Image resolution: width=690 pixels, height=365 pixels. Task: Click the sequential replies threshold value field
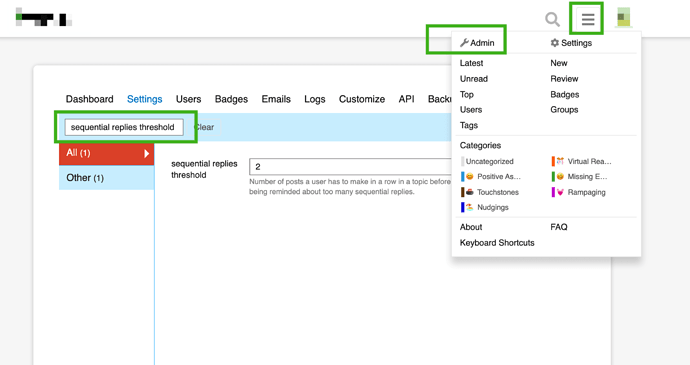pyautogui.click(x=350, y=167)
